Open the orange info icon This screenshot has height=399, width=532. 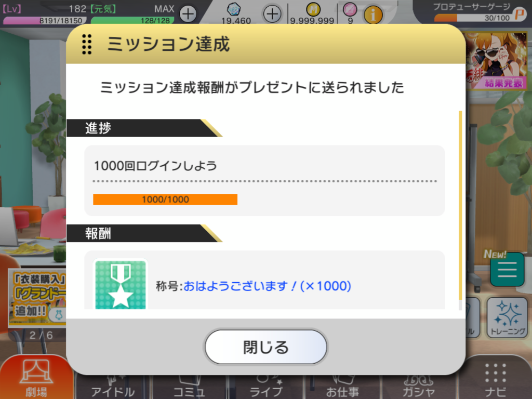pos(373,15)
